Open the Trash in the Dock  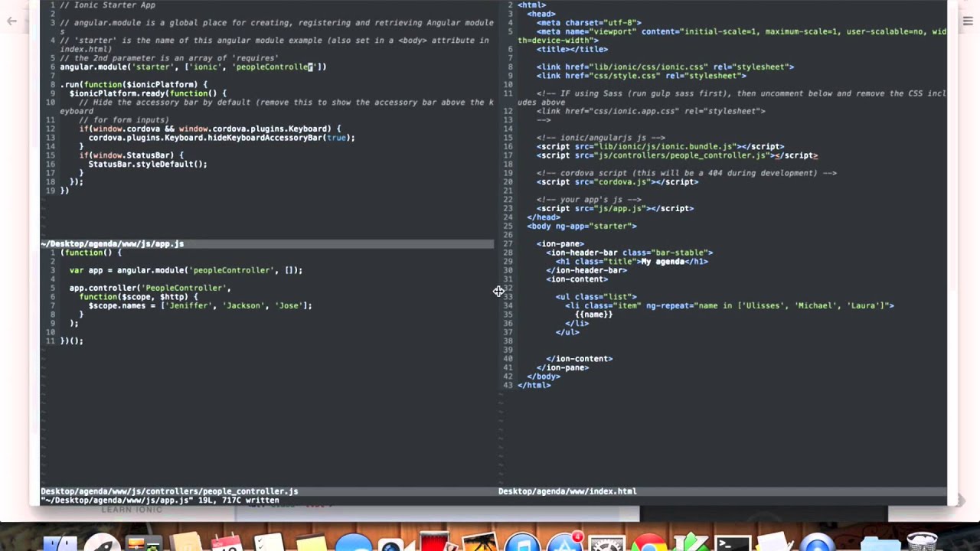[x=922, y=543]
